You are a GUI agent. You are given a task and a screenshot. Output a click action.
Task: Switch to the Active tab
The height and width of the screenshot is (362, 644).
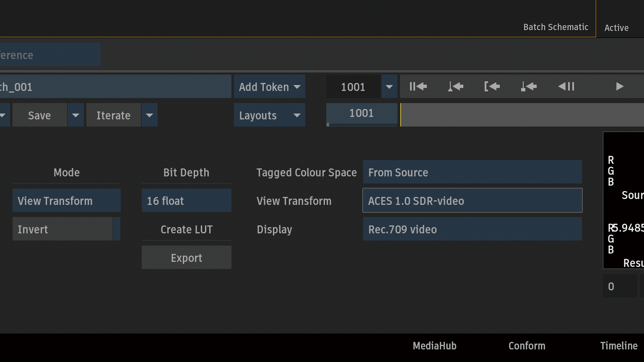pos(616,28)
